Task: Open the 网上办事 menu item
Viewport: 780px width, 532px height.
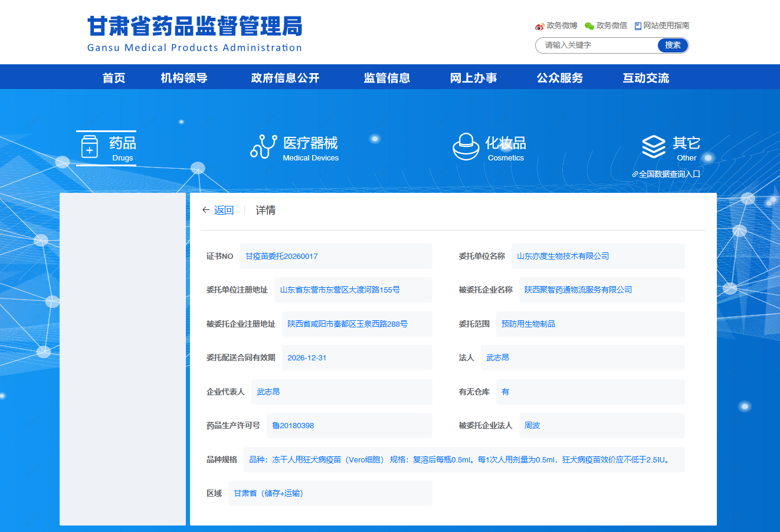Action: [x=473, y=78]
